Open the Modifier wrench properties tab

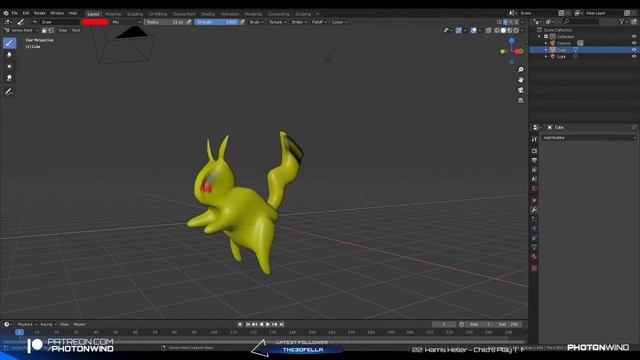[x=534, y=210]
